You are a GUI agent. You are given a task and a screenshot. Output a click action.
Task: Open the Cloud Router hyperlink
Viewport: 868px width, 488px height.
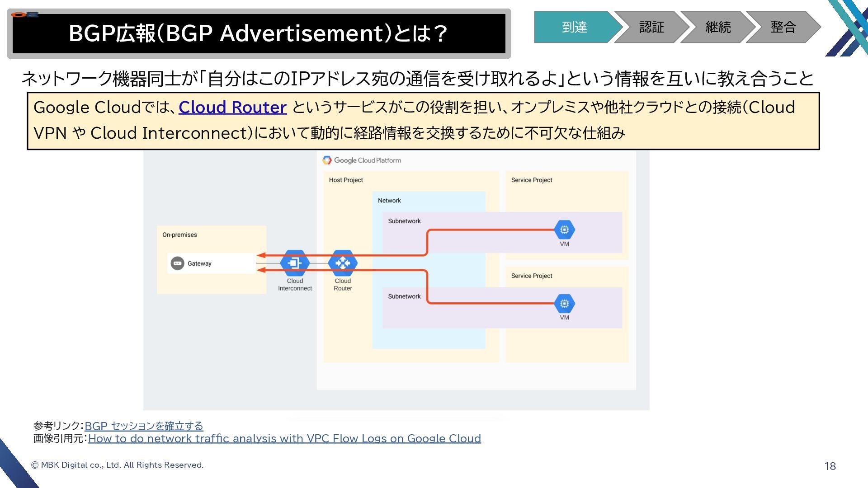pos(232,107)
